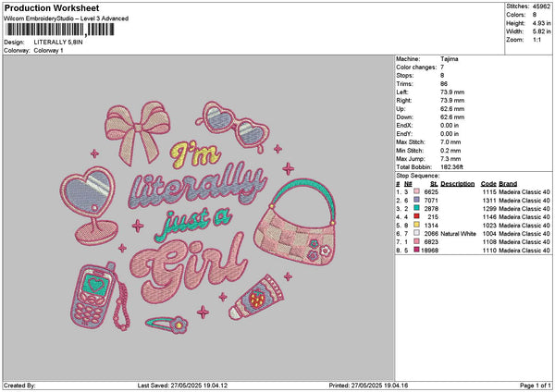Click the yellow swatch for code 1023
The width and height of the screenshot is (555, 392).
click(x=416, y=225)
